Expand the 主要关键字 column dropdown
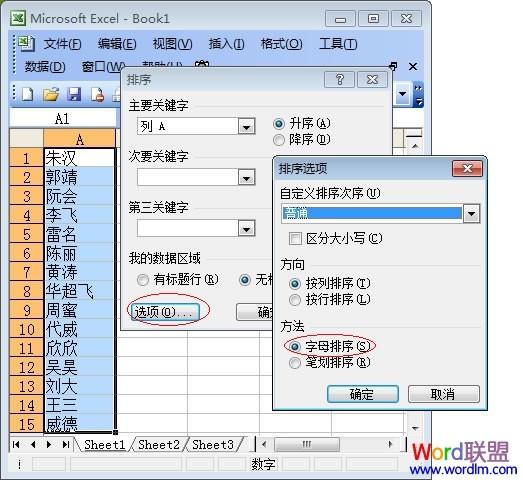 [246, 127]
